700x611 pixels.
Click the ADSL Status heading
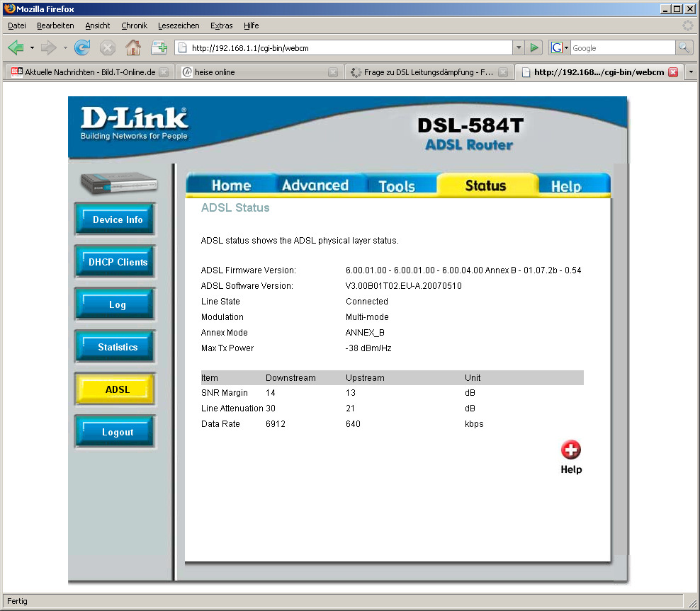coord(235,207)
